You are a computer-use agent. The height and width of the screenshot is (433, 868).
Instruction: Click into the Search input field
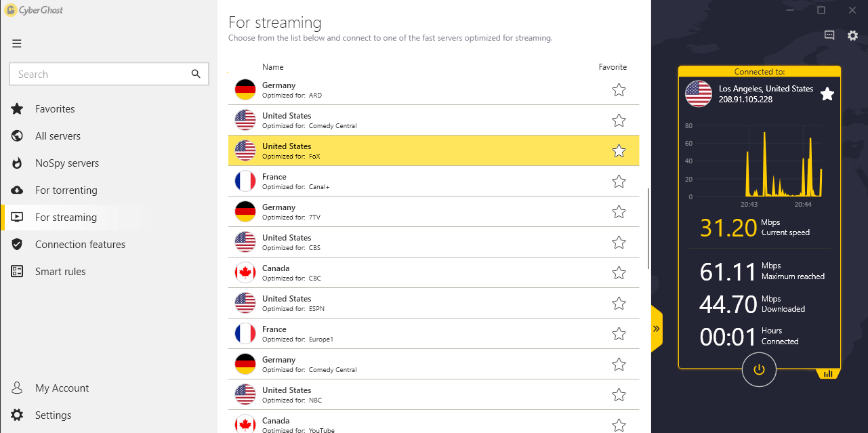click(99, 75)
